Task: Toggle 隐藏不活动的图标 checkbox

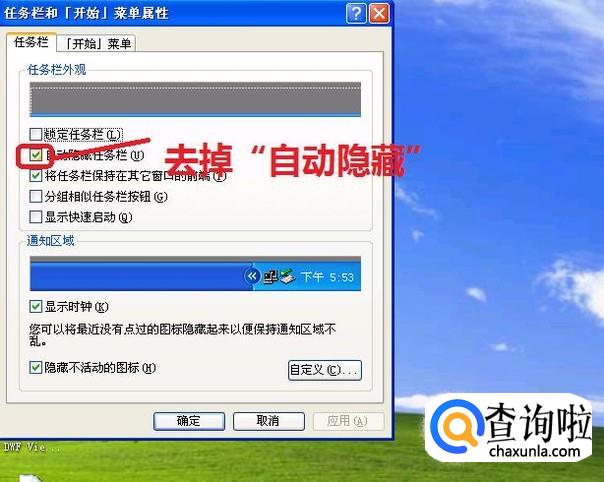Action: (x=36, y=368)
